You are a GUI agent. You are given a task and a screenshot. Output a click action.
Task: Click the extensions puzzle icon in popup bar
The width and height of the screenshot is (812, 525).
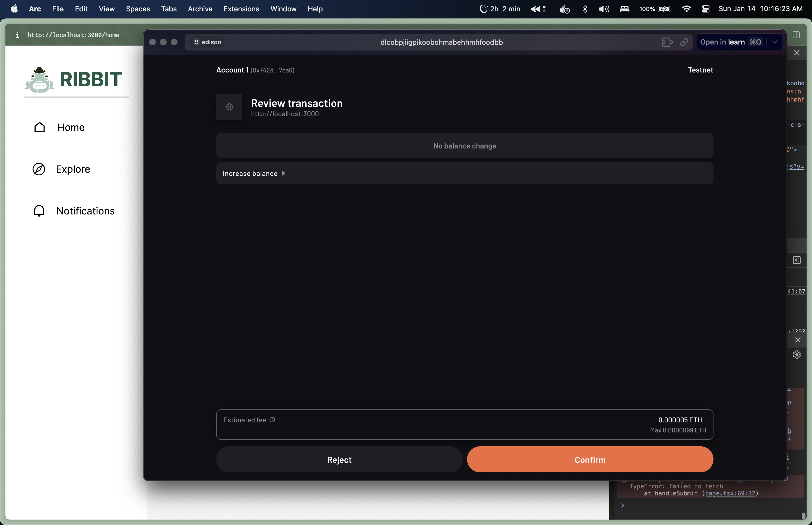tap(667, 42)
